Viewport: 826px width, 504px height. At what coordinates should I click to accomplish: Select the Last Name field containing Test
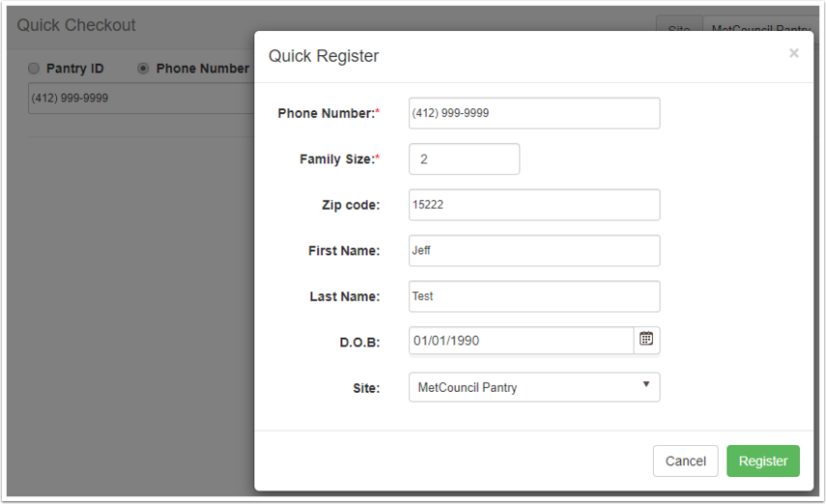coord(534,296)
